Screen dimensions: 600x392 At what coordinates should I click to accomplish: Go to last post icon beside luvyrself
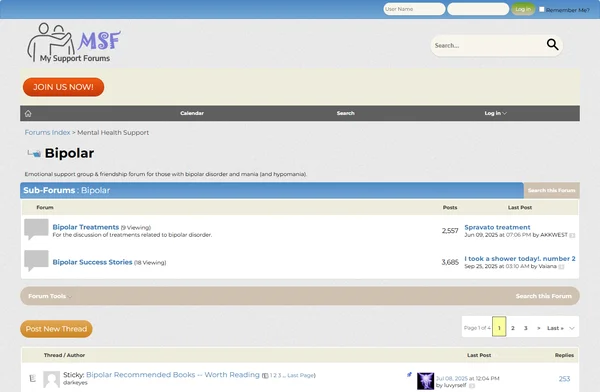pos(472,386)
